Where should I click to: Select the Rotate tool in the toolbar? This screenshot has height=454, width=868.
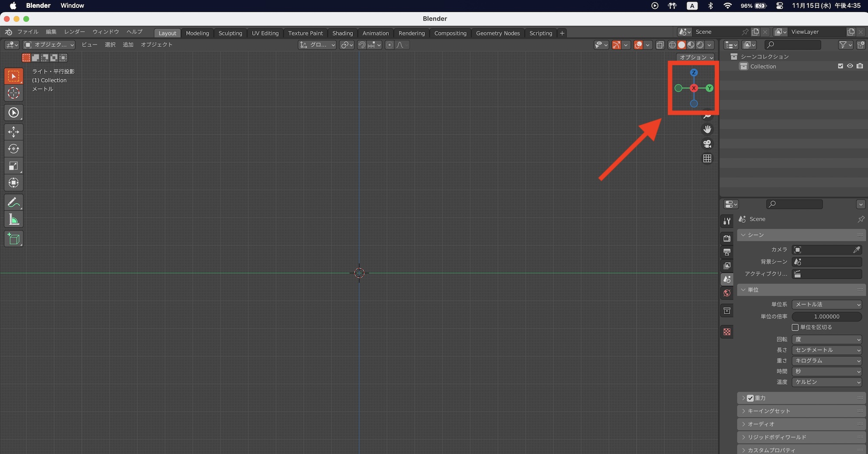click(x=13, y=149)
